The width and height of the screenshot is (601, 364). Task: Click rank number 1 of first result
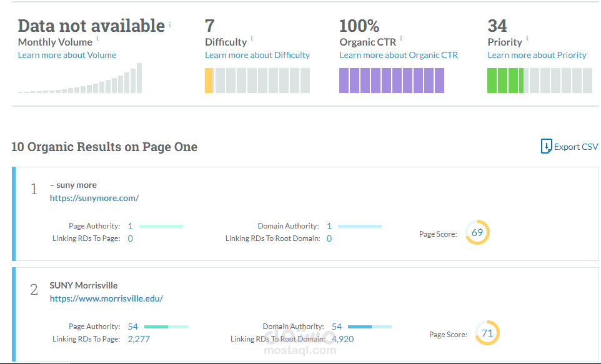(x=34, y=189)
